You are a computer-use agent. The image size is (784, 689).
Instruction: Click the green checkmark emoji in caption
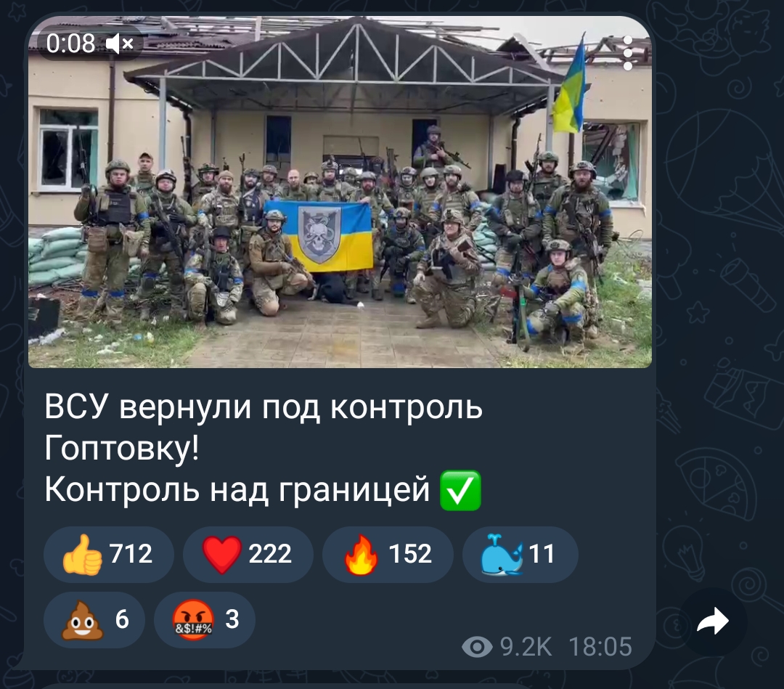coord(460,490)
